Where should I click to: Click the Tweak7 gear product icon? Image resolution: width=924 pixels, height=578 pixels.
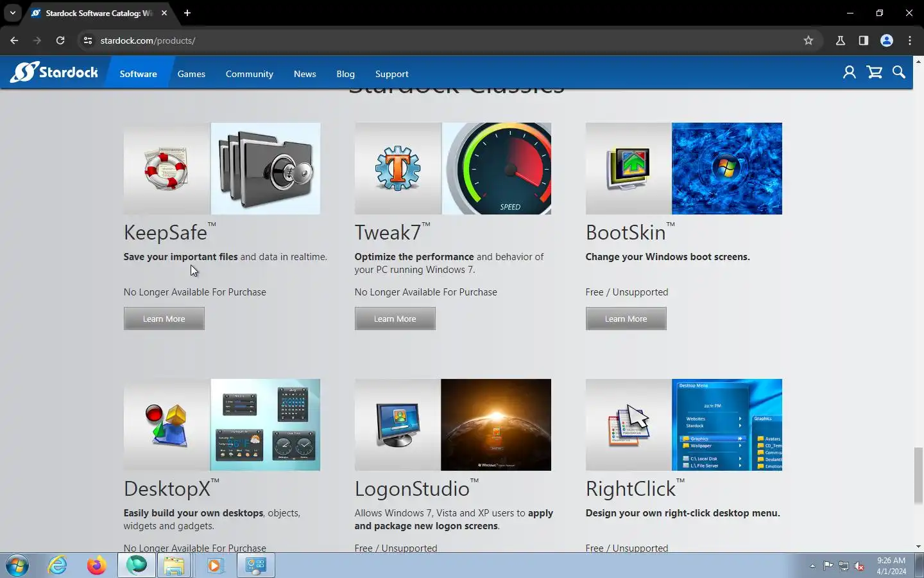[398, 168]
